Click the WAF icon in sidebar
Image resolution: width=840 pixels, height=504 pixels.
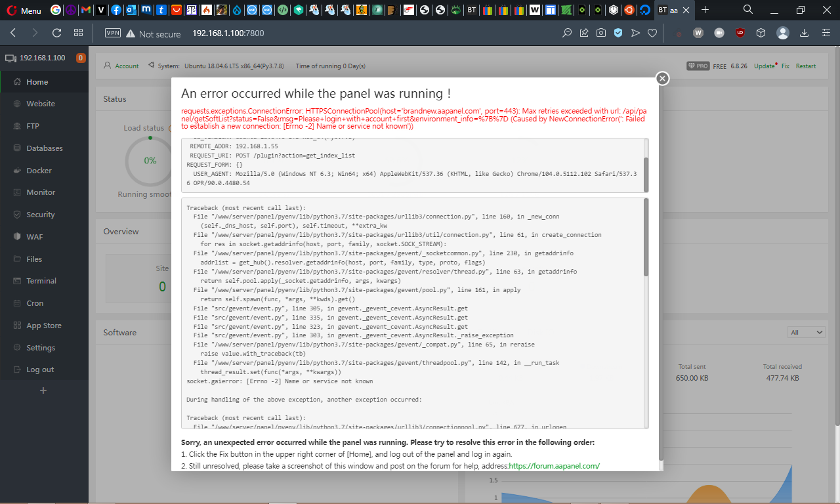click(x=17, y=237)
